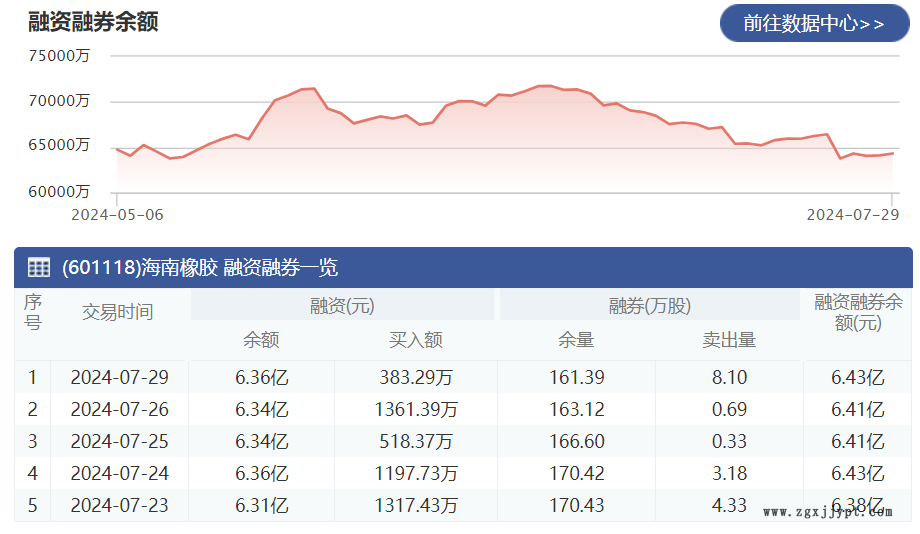
Task: Click the 1361.39万 buy amount cell
Action: tap(415, 410)
